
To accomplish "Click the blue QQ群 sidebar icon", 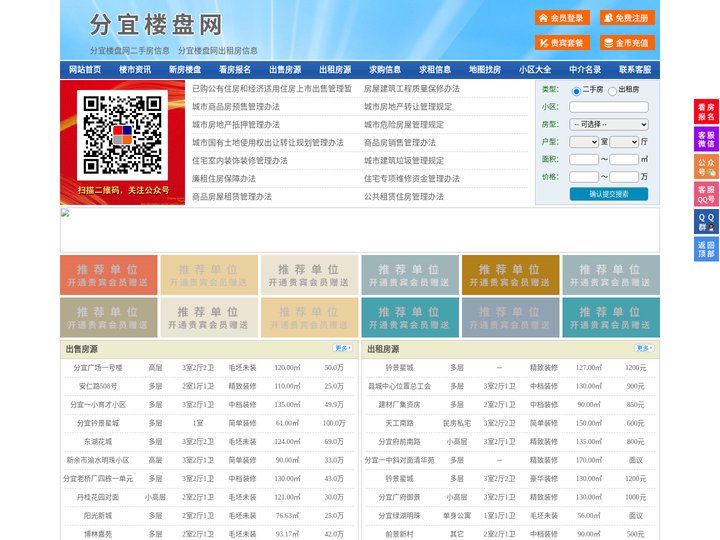I will click(x=706, y=222).
